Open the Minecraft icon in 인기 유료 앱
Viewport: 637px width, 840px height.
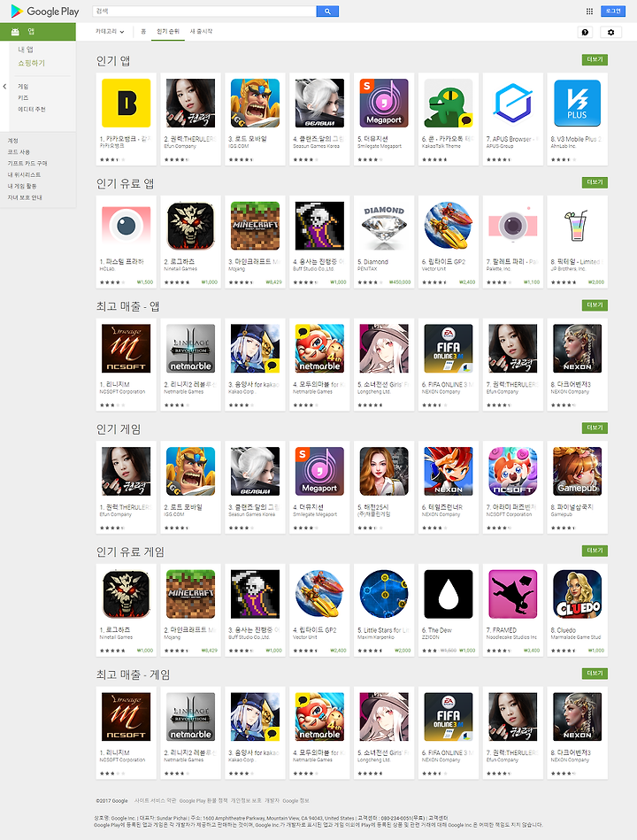[x=255, y=226]
